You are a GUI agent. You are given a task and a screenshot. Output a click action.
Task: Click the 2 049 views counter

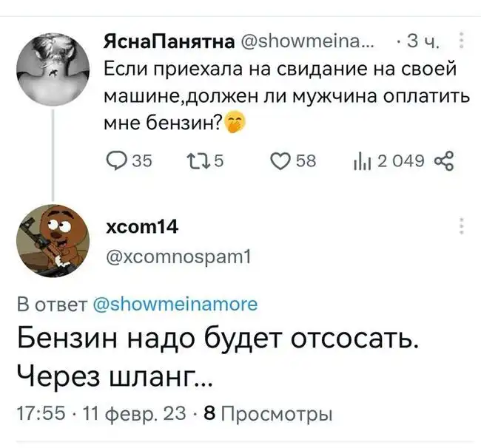pos(400,162)
